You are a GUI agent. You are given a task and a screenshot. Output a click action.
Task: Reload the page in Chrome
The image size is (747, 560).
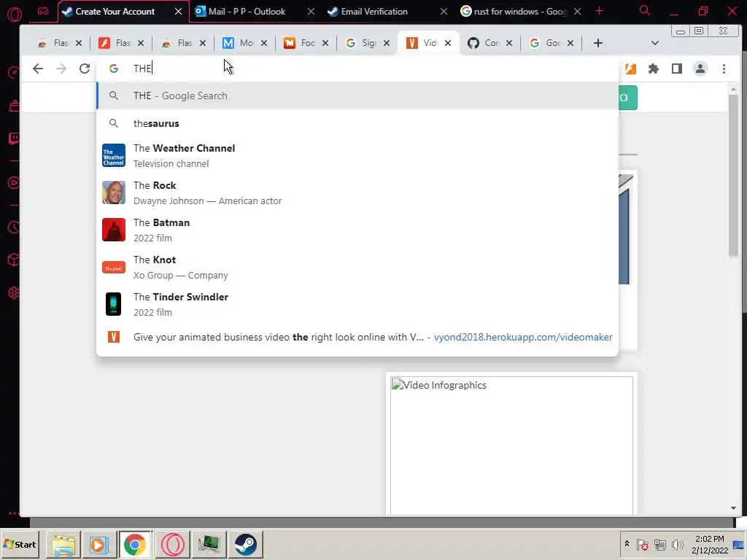click(x=85, y=69)
